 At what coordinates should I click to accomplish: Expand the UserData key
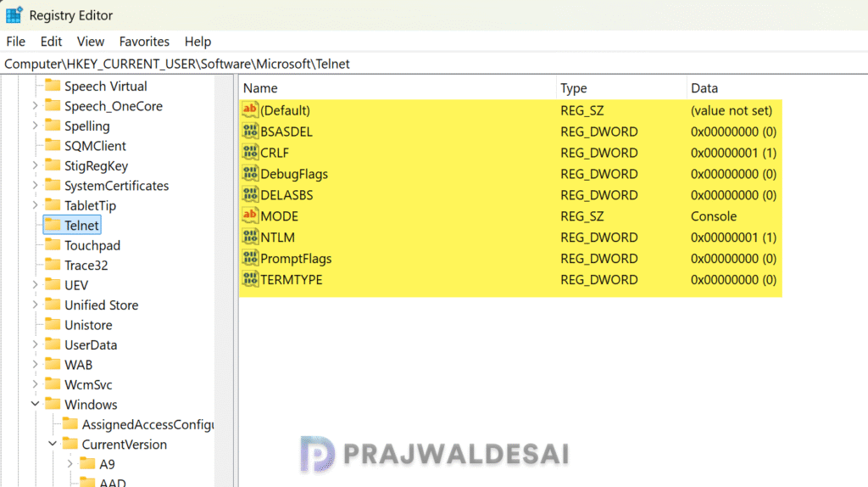pyautogui.click(x=35, y=344)
